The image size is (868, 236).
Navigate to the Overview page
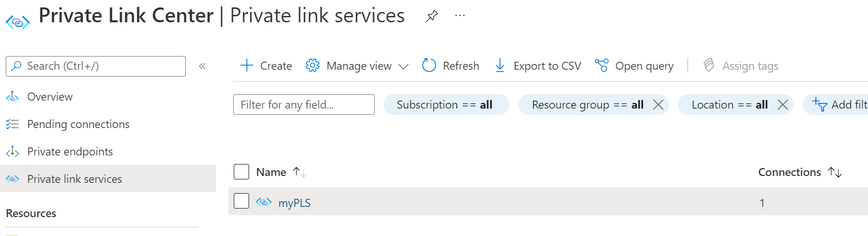click(x=50, y=97)
